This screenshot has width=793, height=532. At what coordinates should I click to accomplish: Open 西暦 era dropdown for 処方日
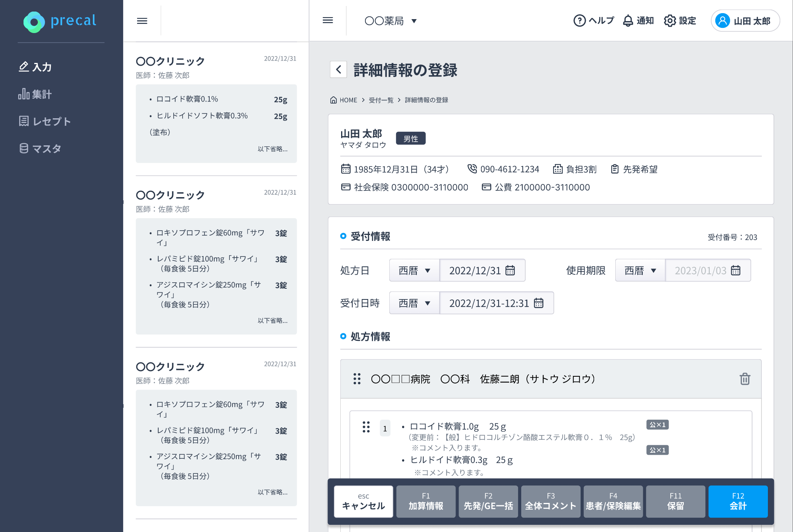pyautogui.click(x=414, y=270)
